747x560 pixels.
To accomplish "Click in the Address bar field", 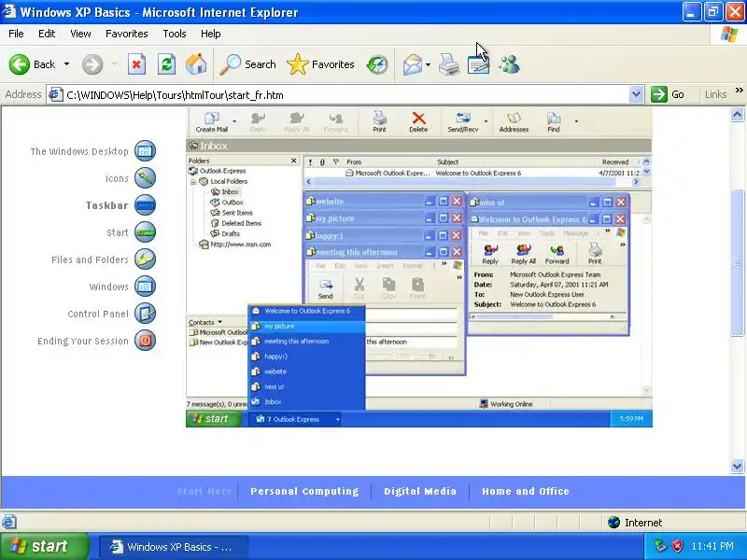I will (x=345, y=95).
